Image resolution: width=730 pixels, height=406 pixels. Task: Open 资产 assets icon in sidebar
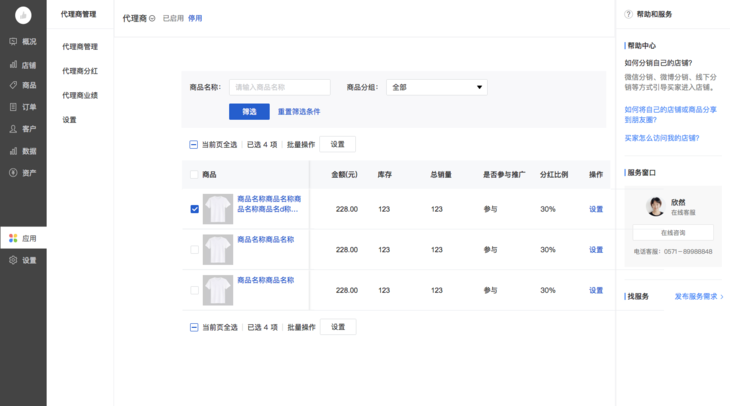pos(13,173)
